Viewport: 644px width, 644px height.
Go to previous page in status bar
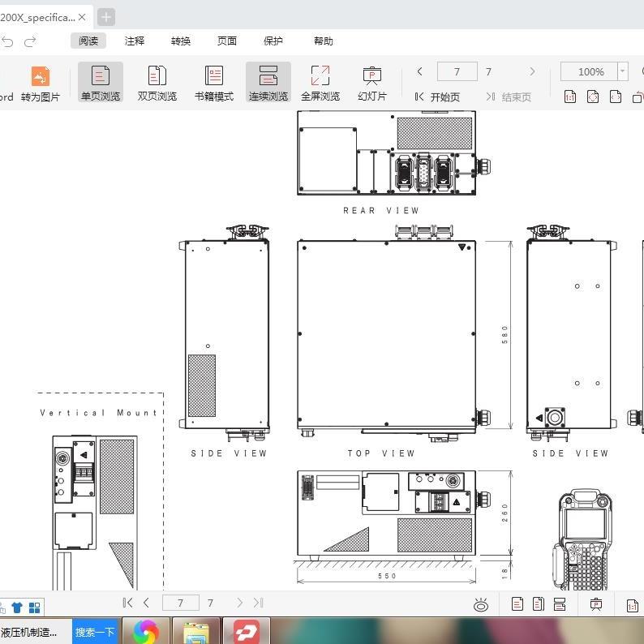coord(146,603)
